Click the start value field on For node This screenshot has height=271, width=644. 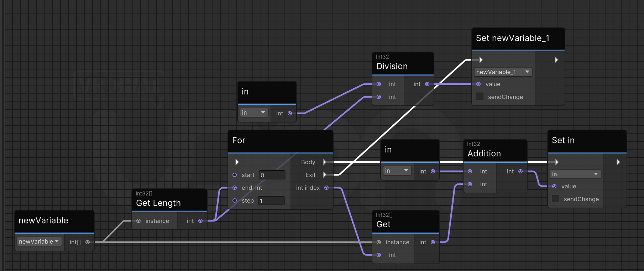pos(272,175)
